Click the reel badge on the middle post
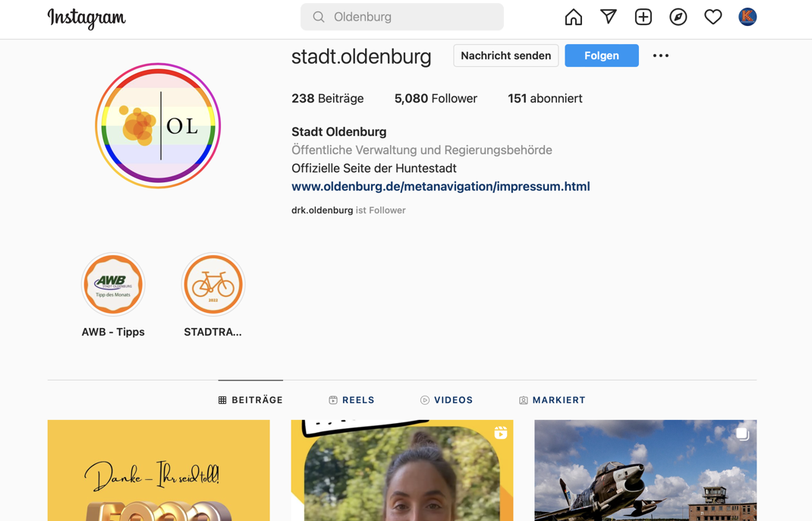 pos(501,433)
